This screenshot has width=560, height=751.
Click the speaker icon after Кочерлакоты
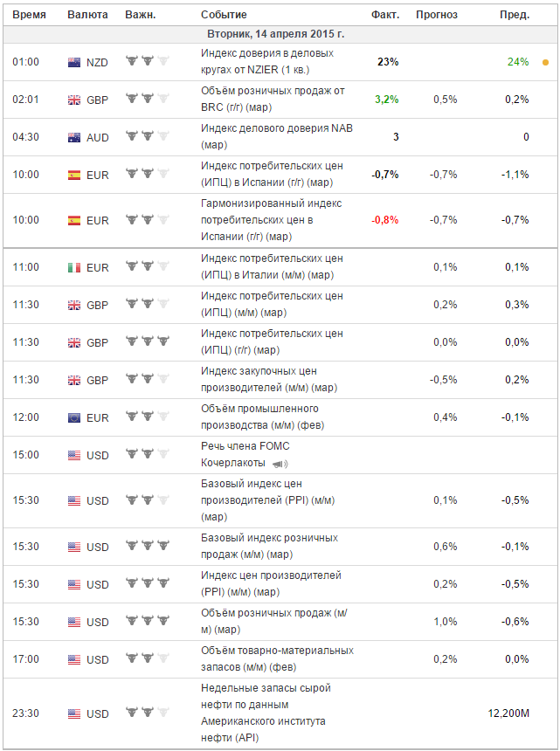[x=280, y=464]
